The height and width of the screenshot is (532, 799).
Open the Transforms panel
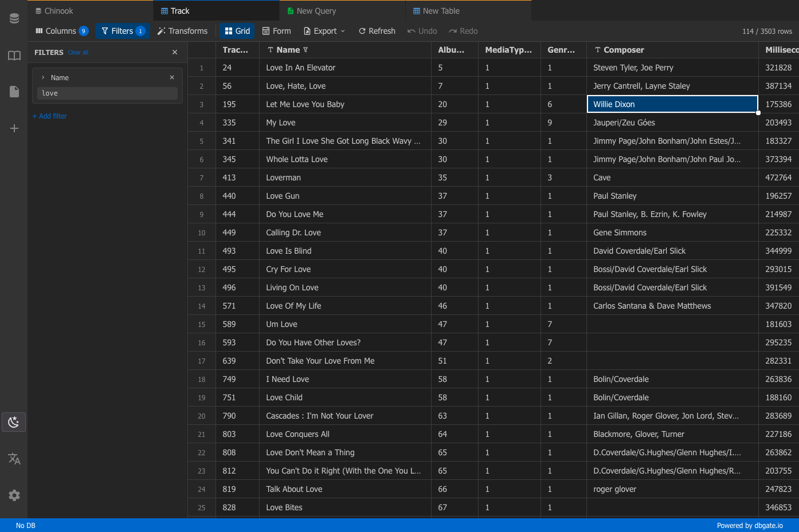pyautogui.click(x=182, y=31)
